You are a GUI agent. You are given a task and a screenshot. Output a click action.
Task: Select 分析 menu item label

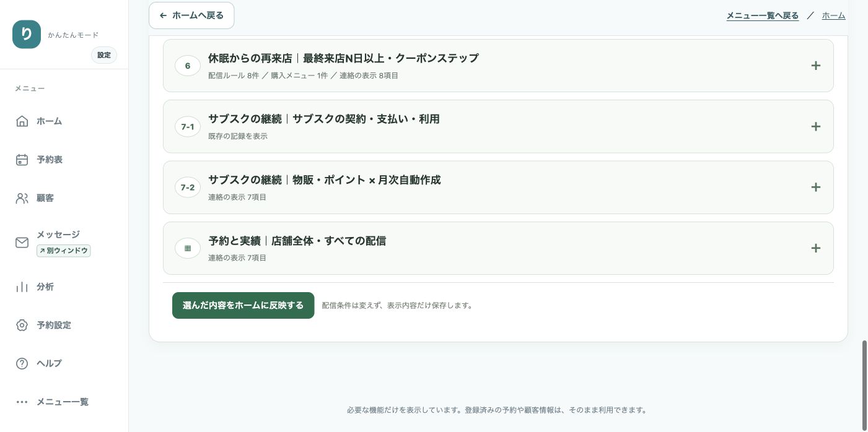[x=45, y=287]
